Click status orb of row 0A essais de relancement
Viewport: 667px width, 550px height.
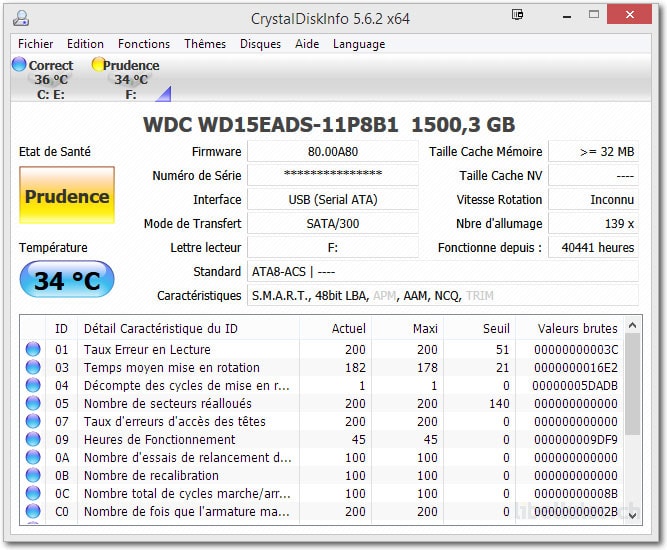[x=33, y=457]
